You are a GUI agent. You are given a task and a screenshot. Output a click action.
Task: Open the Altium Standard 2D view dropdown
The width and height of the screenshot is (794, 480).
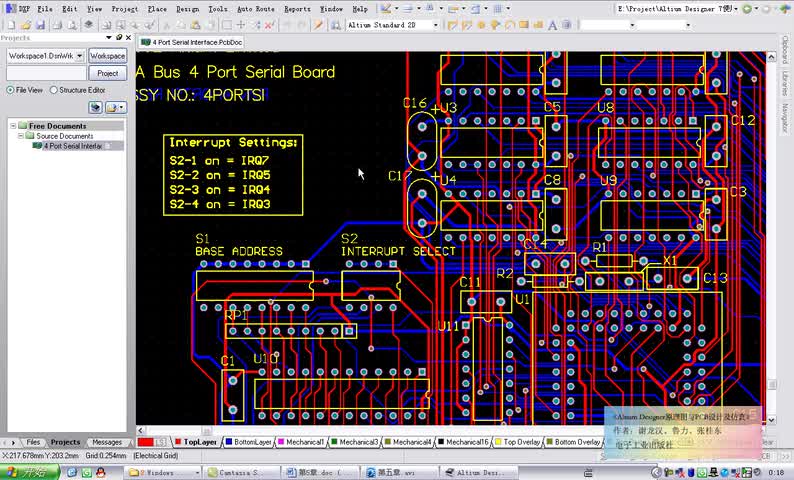tap(435, 25)
